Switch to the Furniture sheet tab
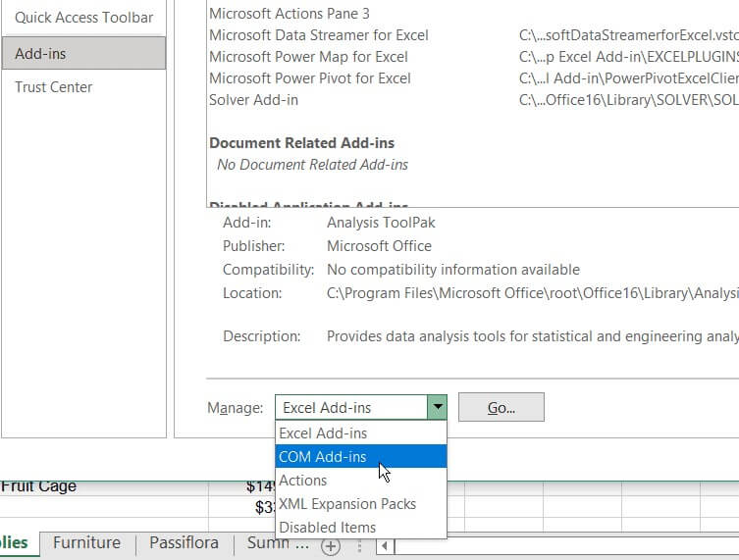Image resolution: width=739 pixels, height=560 pixels. click(x=86, y=542)
